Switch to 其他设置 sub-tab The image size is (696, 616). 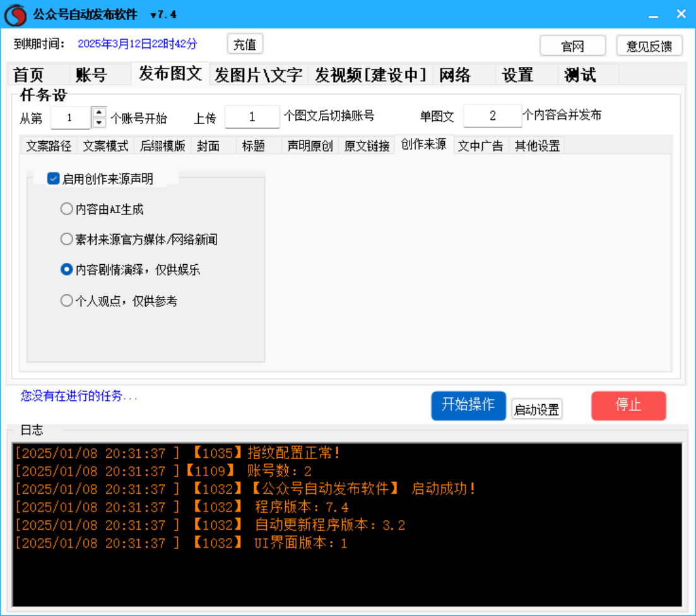[537, 146]
